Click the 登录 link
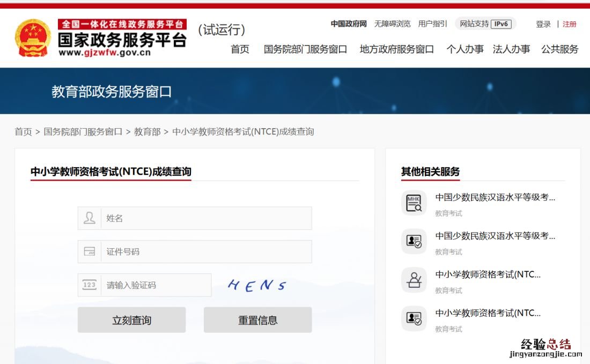 (x=543, y=24)
